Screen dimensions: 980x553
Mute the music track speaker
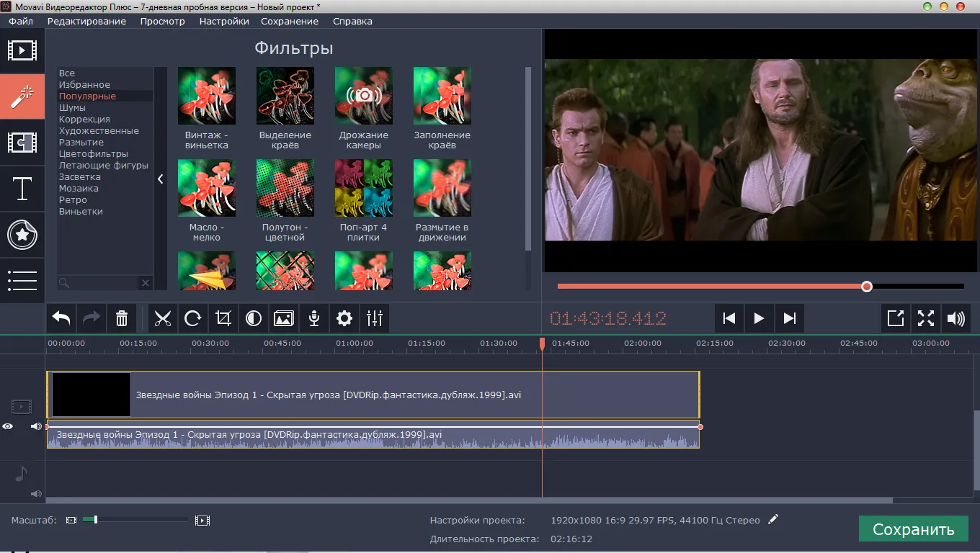click(x=36, y=493)
